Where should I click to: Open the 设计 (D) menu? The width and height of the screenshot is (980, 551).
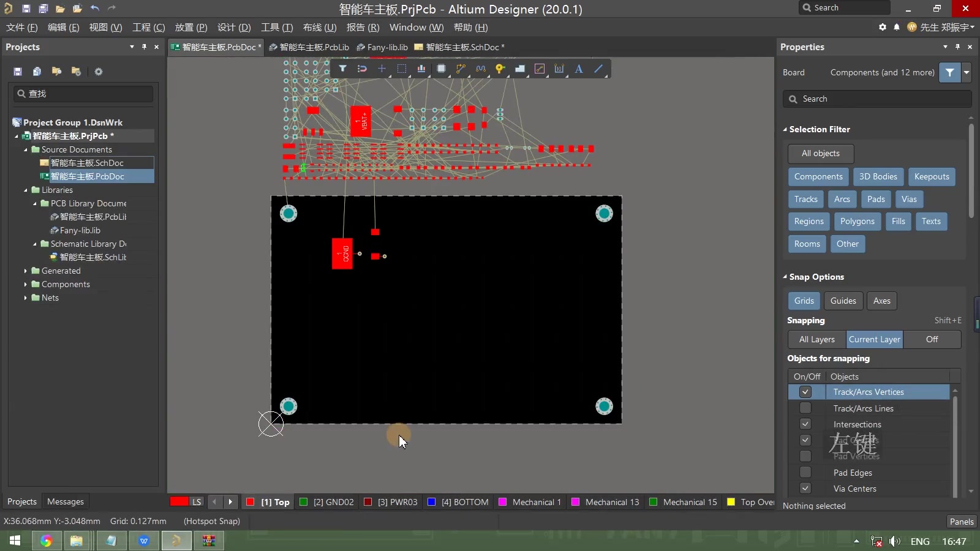pos(234,28)
